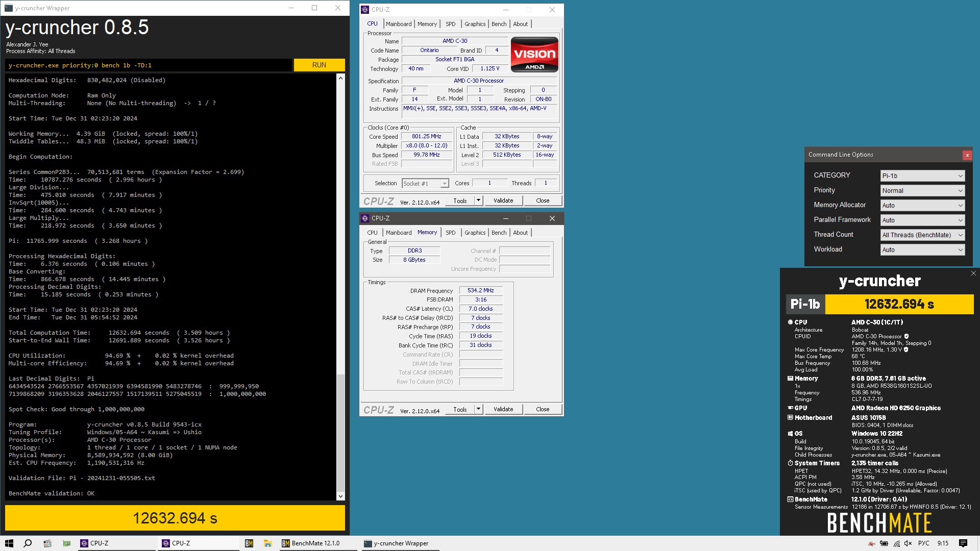
Task: Open the green hardware card taskbar icon
Action: (x=66, y=543)
